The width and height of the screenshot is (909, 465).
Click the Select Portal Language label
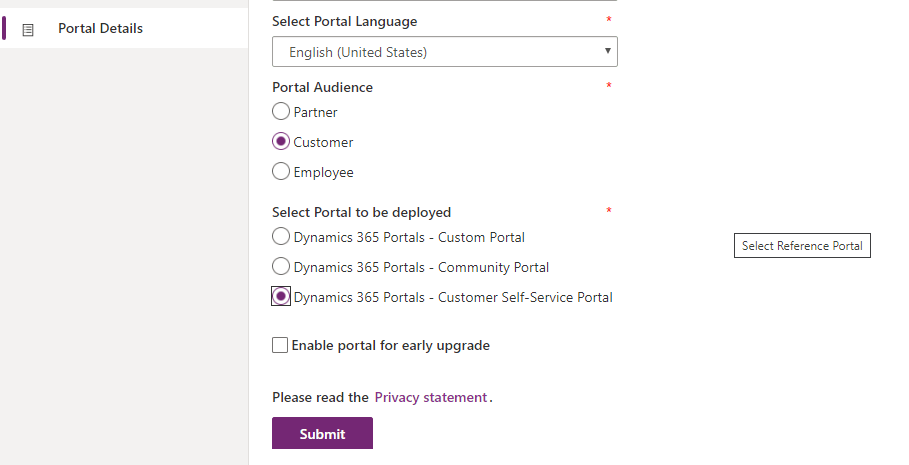tap(345, 21)
